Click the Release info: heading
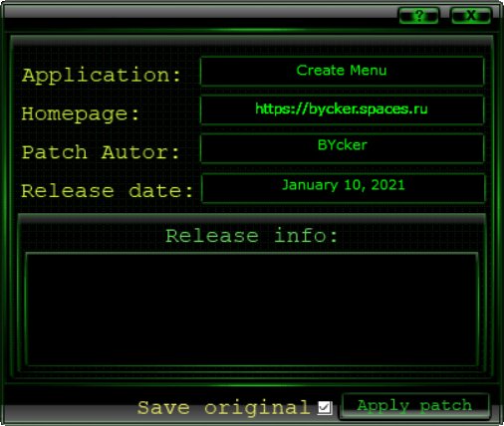 [x=252, y=236]
